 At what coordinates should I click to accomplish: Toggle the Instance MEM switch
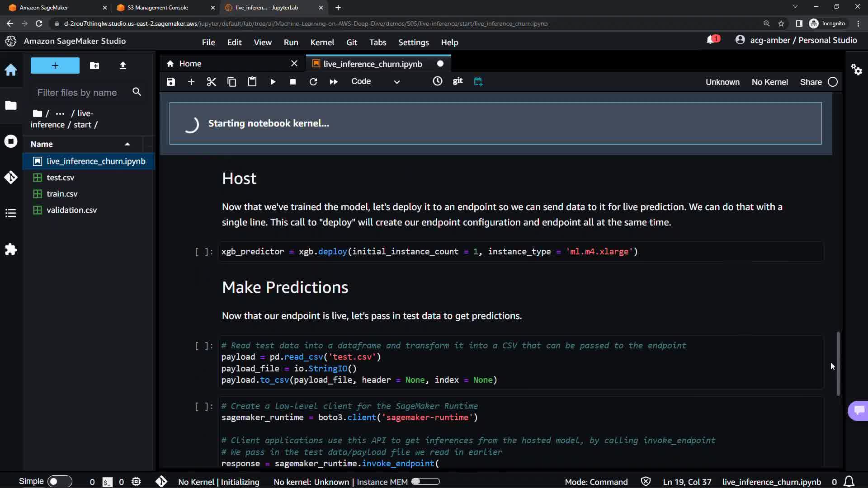425,482
